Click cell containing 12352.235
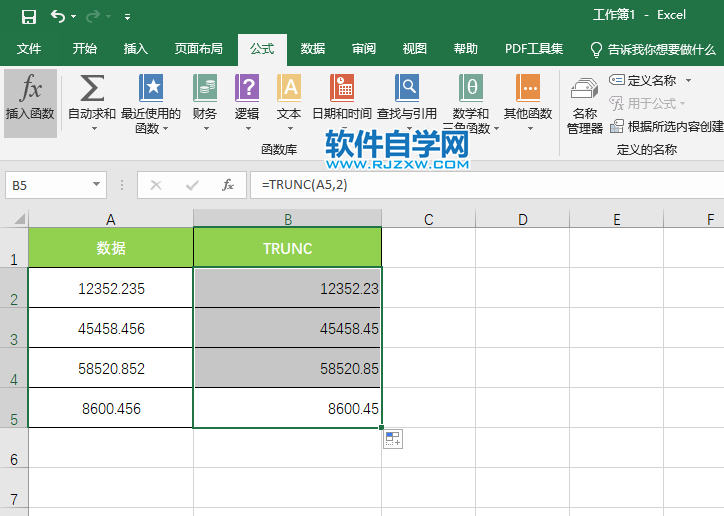 click(111, 288)
